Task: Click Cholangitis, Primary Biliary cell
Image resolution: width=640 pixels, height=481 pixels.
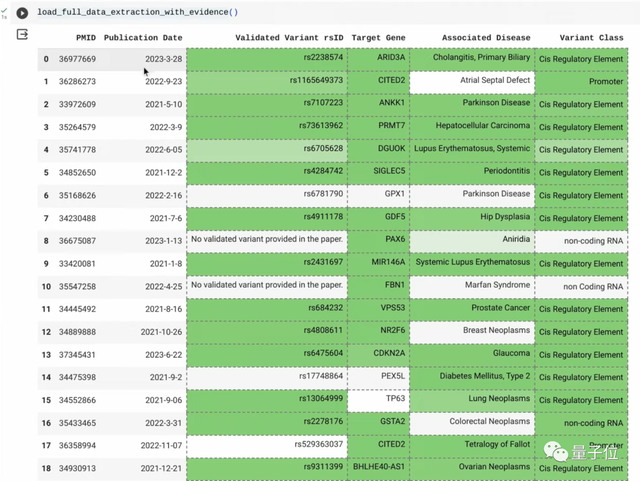Action: (472, 59)
